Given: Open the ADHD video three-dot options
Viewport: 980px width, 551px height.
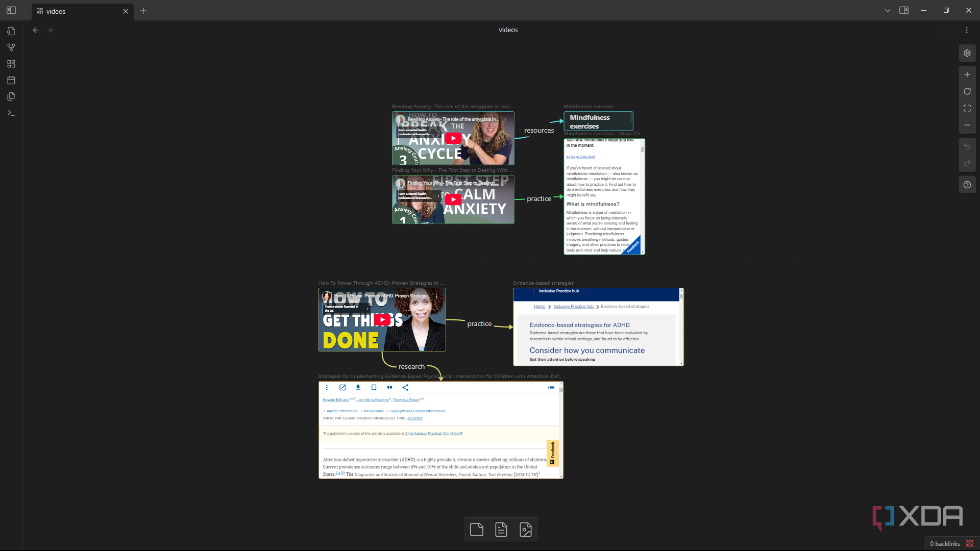Looking at the screenshot, I should pyautogui.click(x=436, y=296).
